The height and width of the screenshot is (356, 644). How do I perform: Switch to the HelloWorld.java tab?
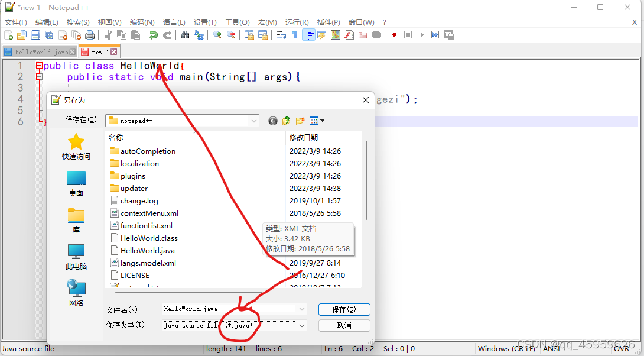click(x=40, y=52)
